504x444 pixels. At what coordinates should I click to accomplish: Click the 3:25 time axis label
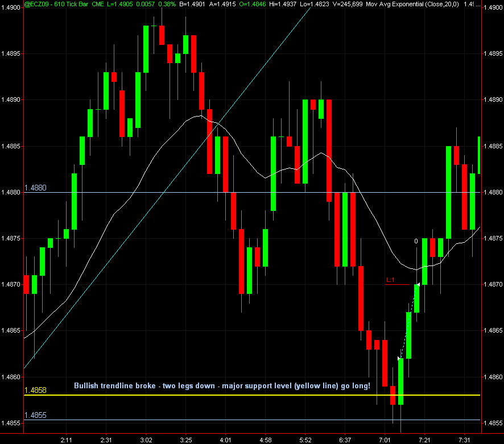pos(186,440)
